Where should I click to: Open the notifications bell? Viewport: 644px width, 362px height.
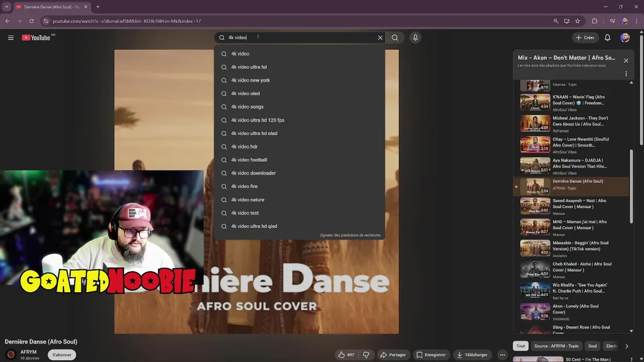coord(607,38)
